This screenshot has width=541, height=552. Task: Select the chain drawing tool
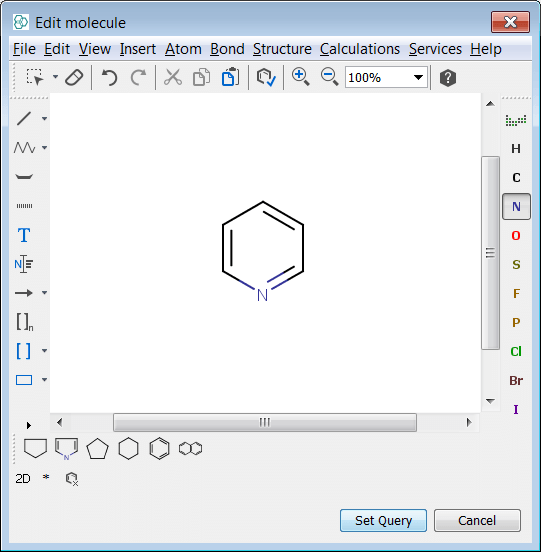pos(24,148)
